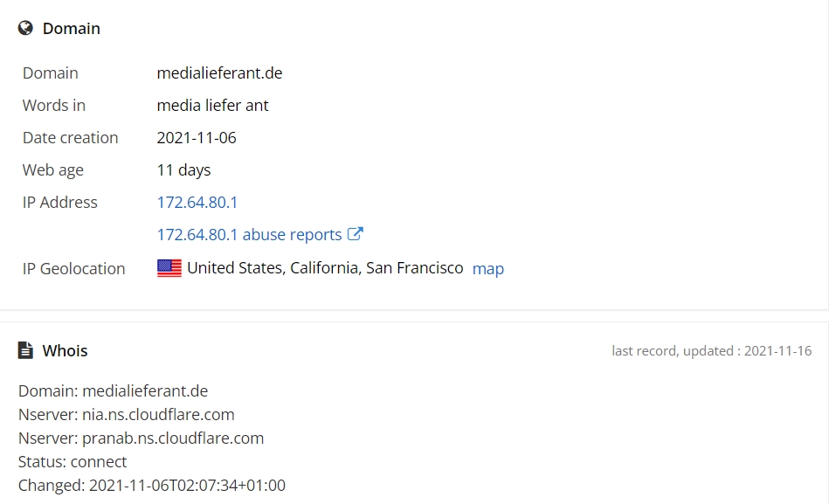
Task: Click the United States, California, San Francisco text
Action: [325, 268]
